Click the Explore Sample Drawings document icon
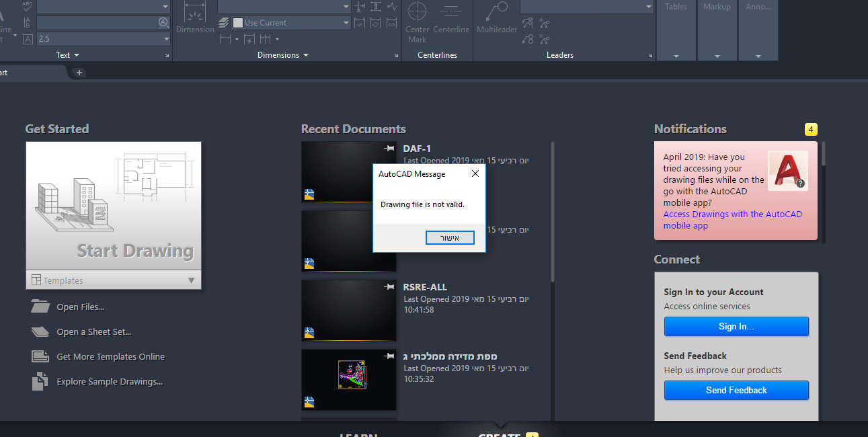This screenshot has height=437, width=868. 40,381
